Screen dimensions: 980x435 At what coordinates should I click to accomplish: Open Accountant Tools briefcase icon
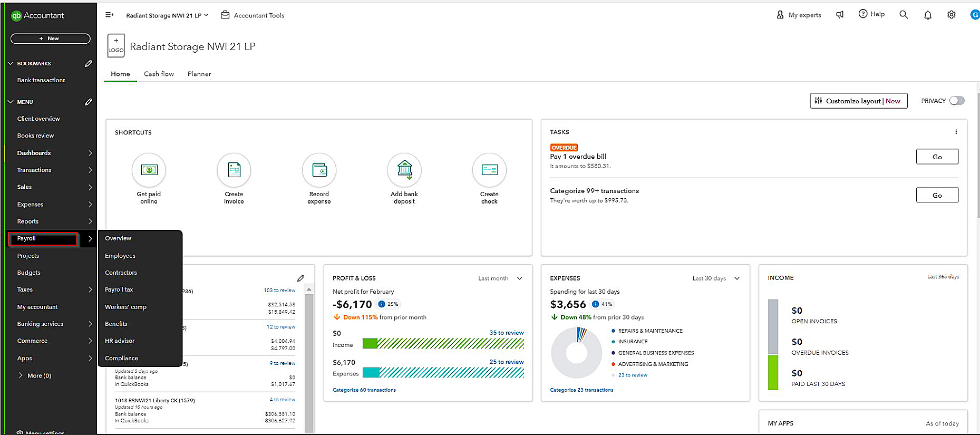pyautogui.click(x=225, y=15)
